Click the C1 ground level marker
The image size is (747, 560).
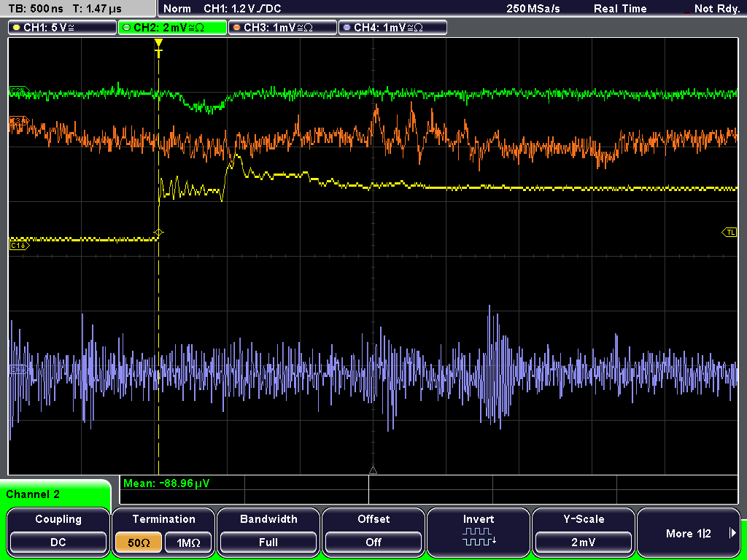click(19, 245)
